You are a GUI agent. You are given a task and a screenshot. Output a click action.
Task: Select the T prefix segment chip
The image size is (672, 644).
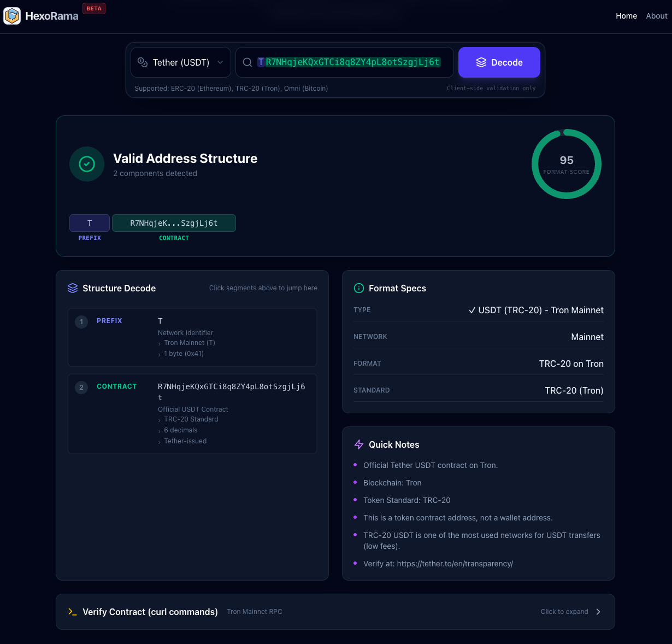pyautogui.click(x=90, y=223)
